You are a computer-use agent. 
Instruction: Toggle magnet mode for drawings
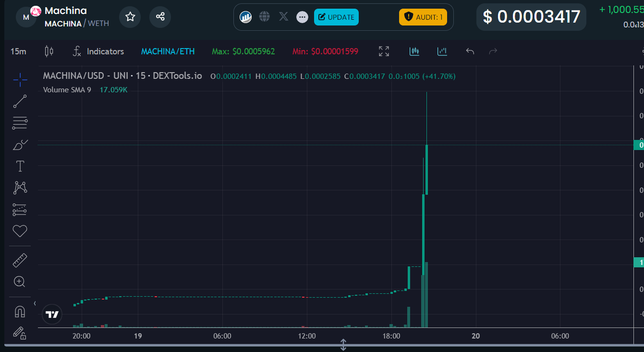click(x=20, y=312)
